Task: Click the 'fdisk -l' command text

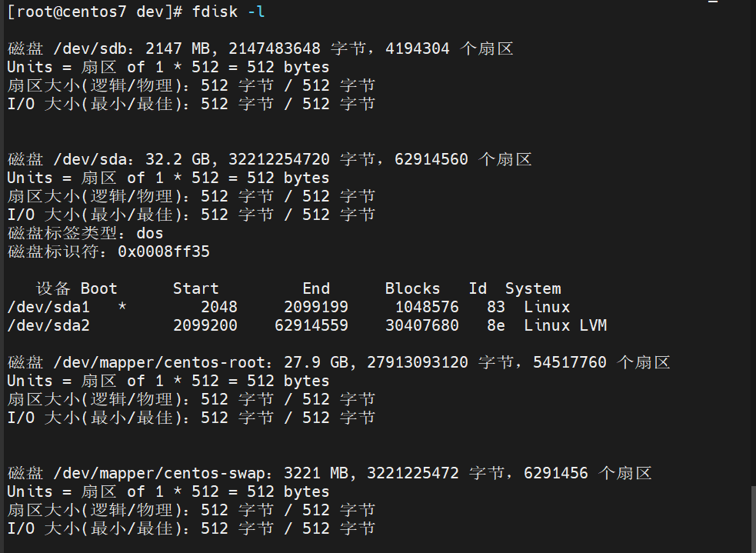Action: [x=228, y=12]
